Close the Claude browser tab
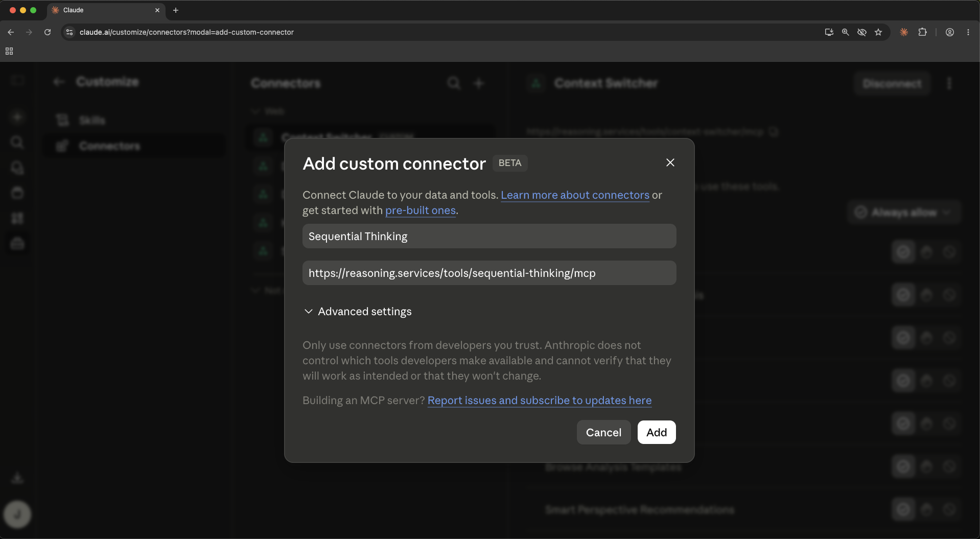 [x=157, y=10]
